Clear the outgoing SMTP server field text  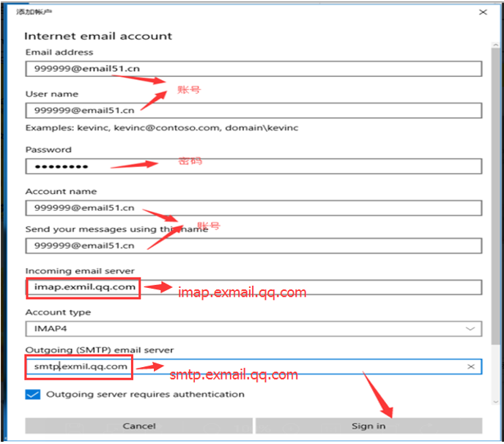pos(471,366)
